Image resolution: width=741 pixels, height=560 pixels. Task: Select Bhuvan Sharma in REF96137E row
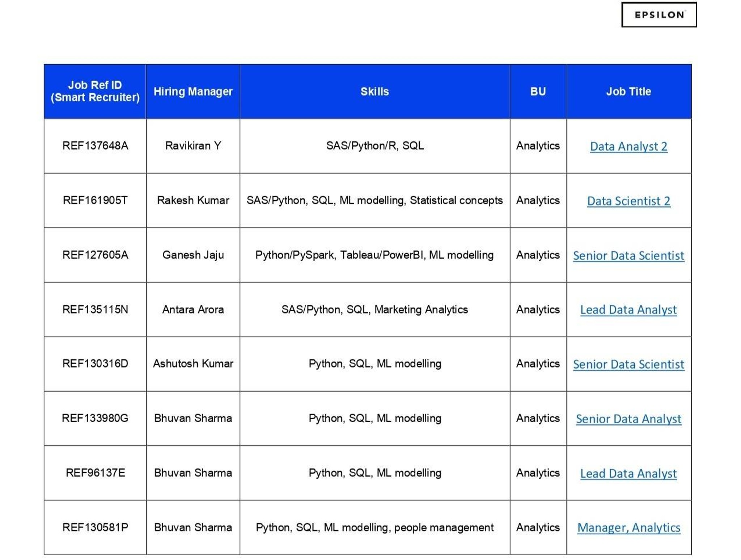193,472
